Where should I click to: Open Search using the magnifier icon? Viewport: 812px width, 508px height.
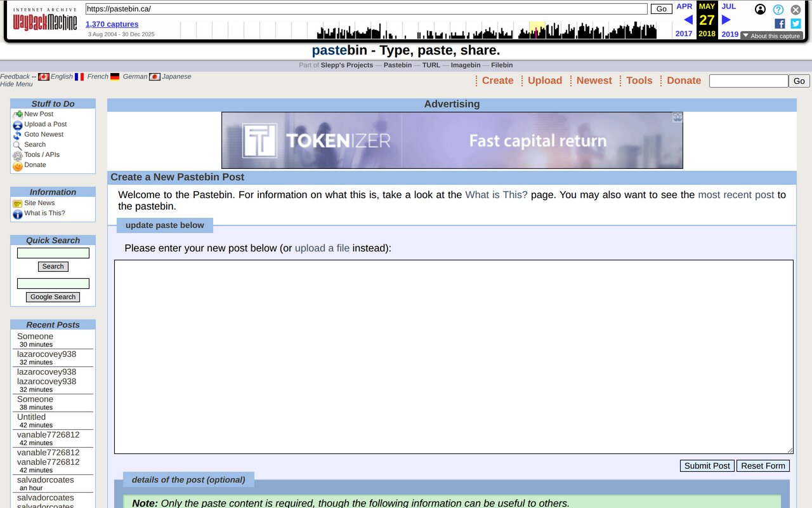[x=17, y=144]
